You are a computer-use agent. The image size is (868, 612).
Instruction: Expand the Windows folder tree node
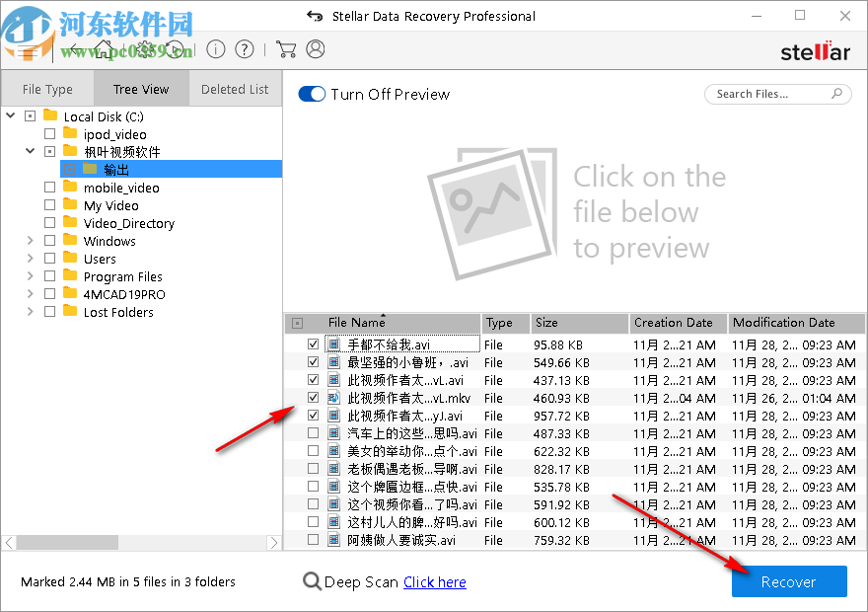[29, 241]
